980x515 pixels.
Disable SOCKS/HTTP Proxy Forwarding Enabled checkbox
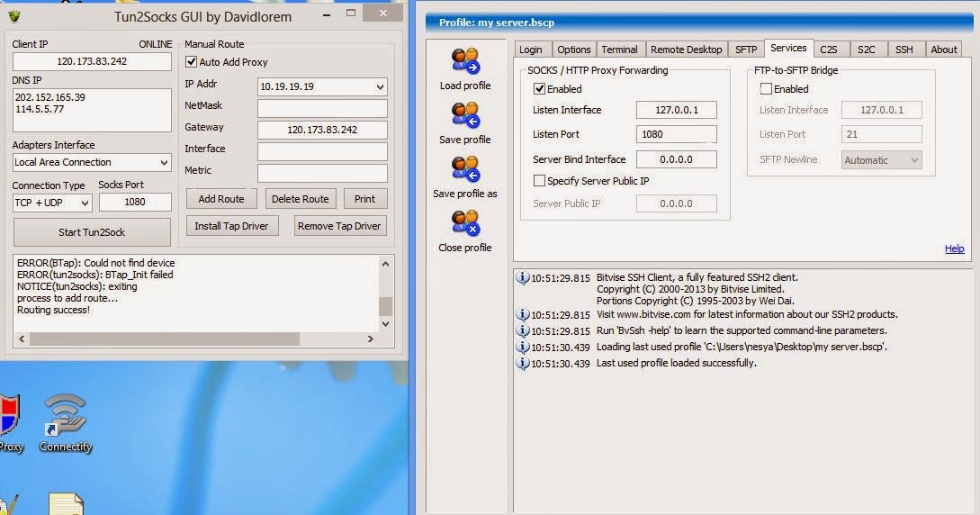(539, 89)
